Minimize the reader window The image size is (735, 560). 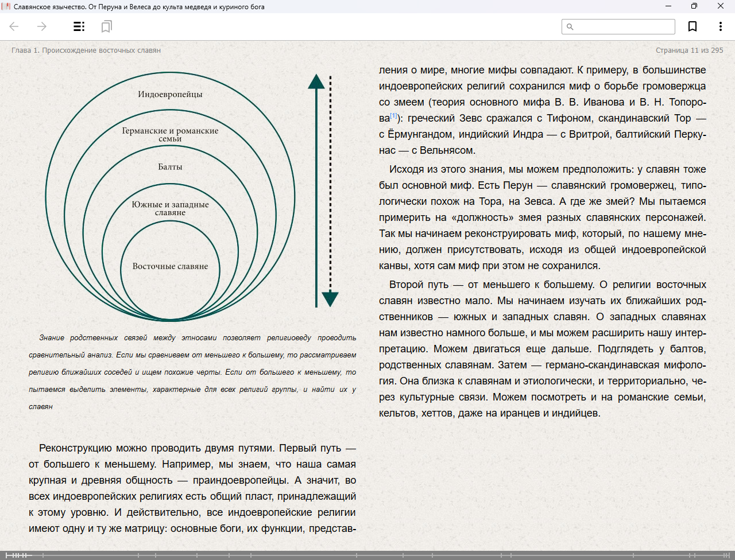(668, 6)
